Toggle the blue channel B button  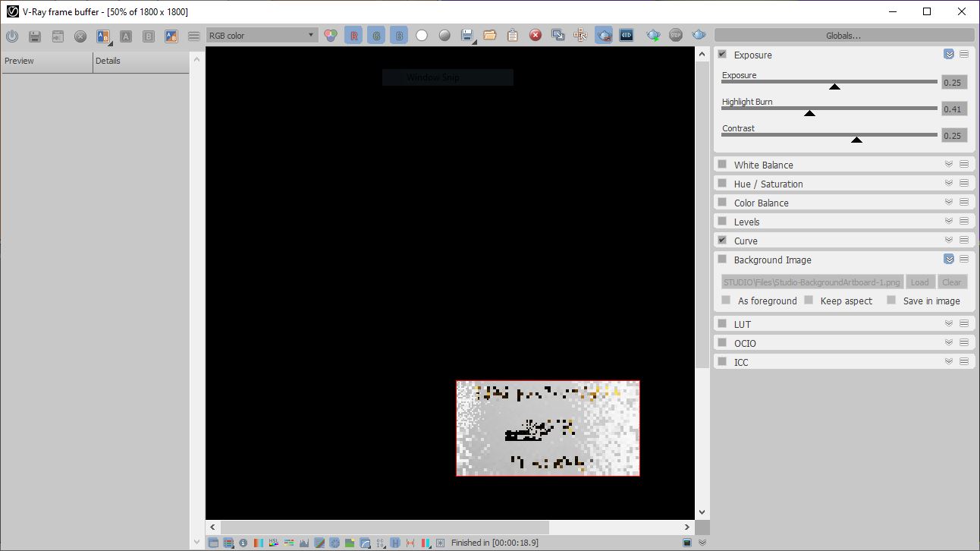pos(399,35)
